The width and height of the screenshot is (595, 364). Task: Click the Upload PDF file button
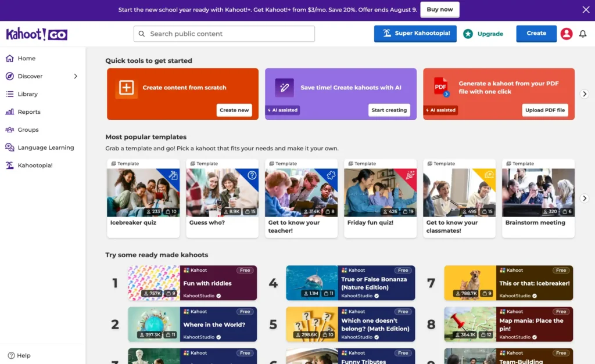coord(545,110)
